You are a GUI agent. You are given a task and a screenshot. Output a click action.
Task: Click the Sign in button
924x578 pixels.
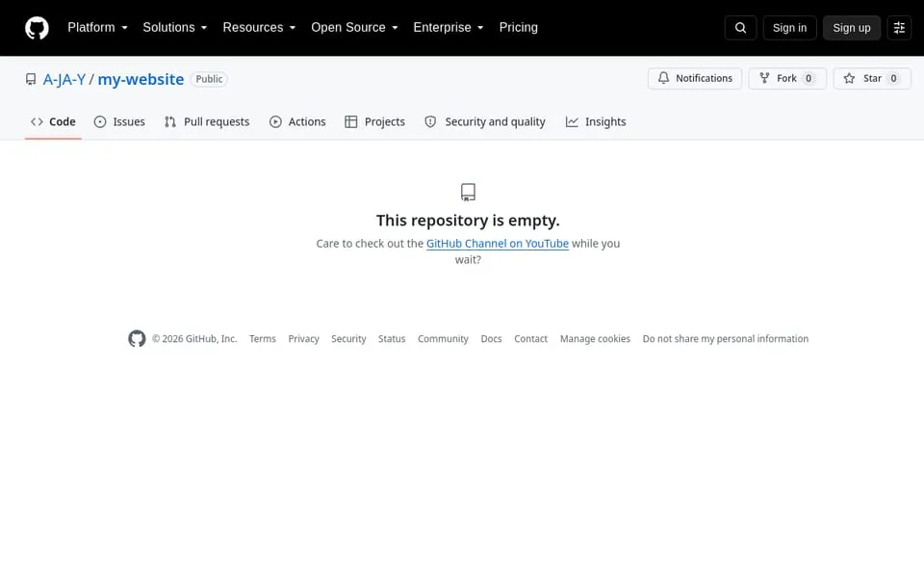789,28
